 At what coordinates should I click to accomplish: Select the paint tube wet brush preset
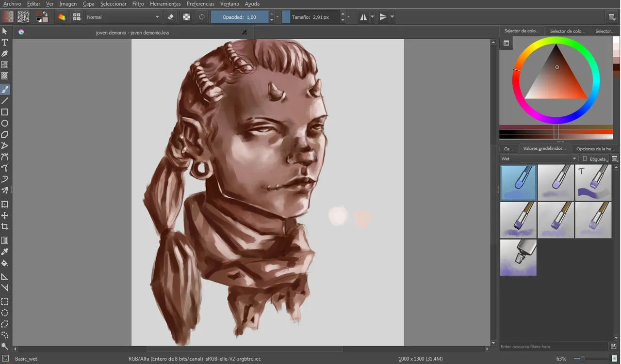point(518,257)
